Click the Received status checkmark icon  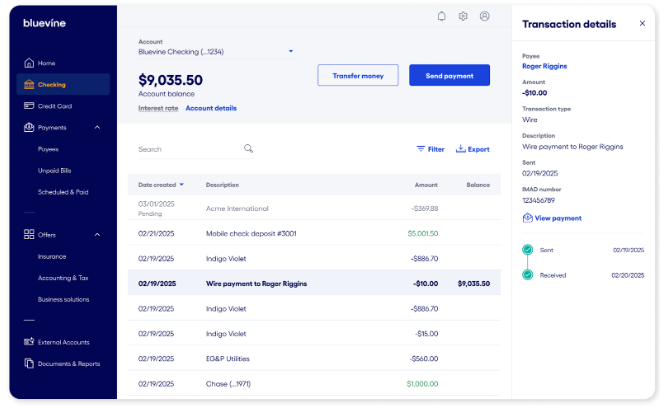[x=527, y=275]
